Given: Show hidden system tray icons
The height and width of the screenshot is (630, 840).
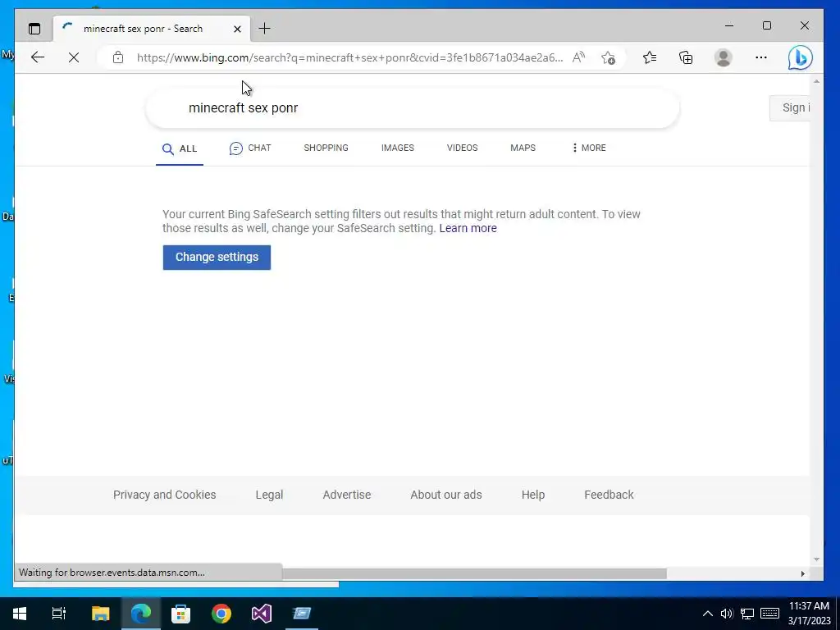Looking at the screenshot, I should [708, 614].
